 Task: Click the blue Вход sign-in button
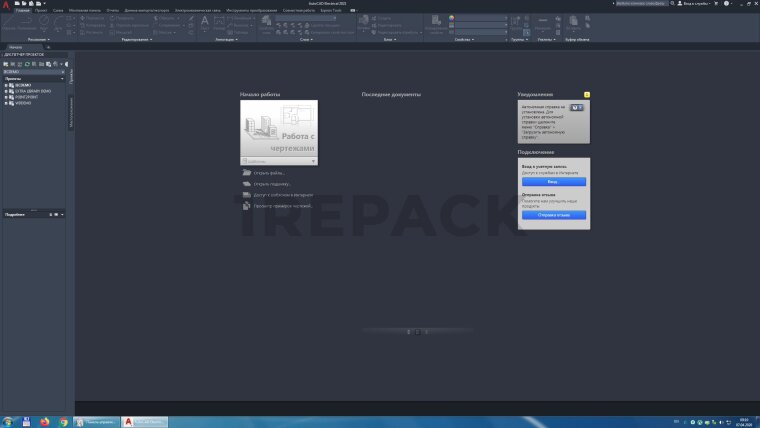point(552,182)
